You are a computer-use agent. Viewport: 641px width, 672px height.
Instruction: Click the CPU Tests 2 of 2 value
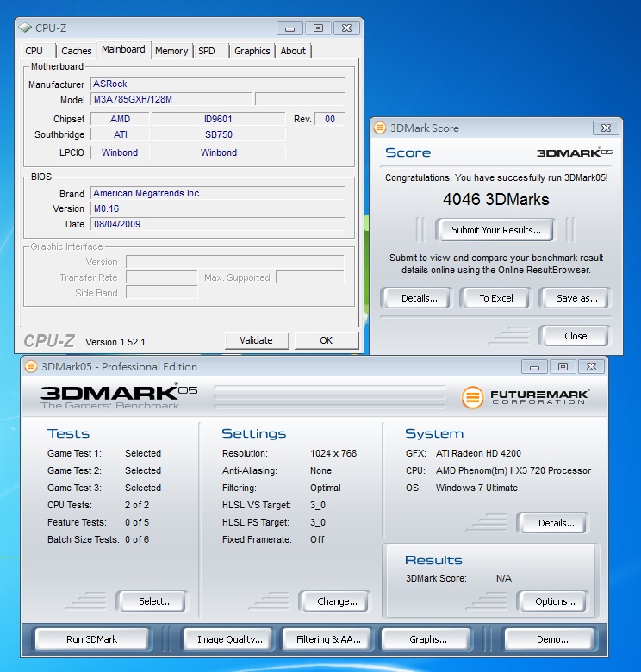[137, 505]
